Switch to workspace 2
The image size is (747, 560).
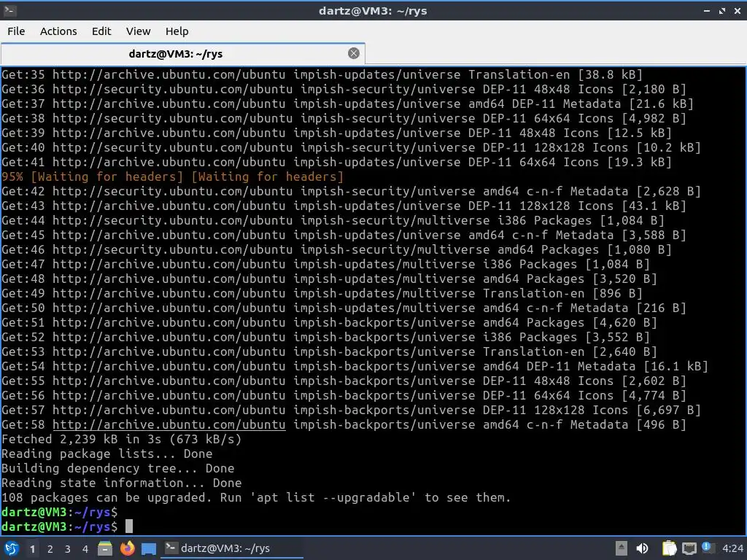pos(50,549)
